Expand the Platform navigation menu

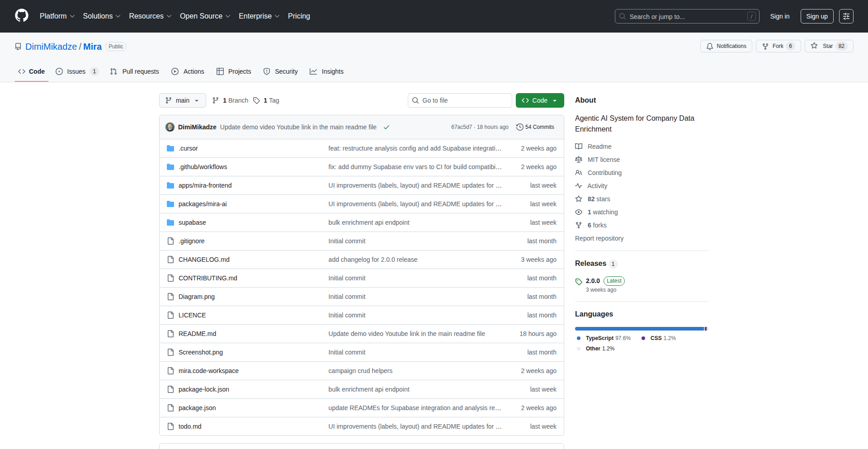(x=57, y=16)
